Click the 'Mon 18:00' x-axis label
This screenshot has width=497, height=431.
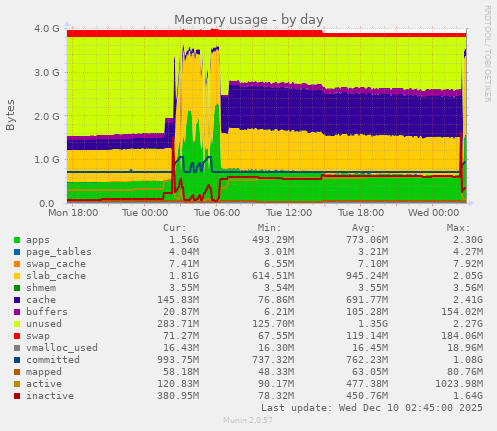tap(73, 213)
